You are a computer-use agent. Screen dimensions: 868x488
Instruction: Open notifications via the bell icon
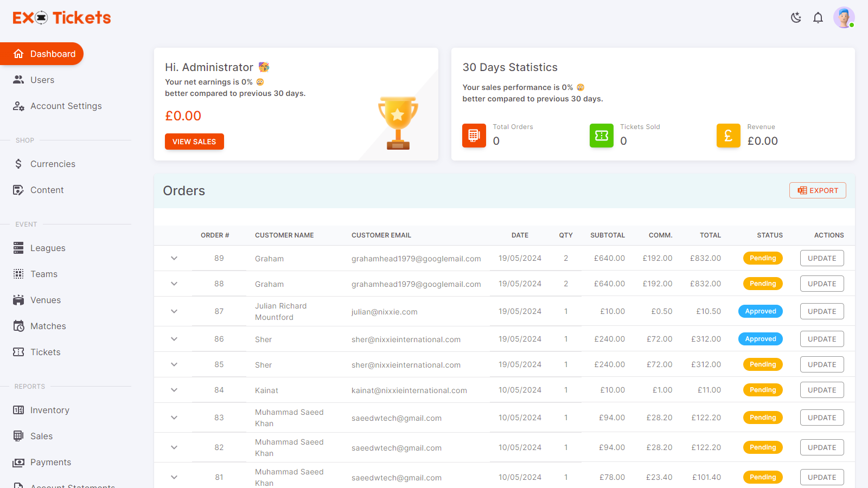coord(818,17)
